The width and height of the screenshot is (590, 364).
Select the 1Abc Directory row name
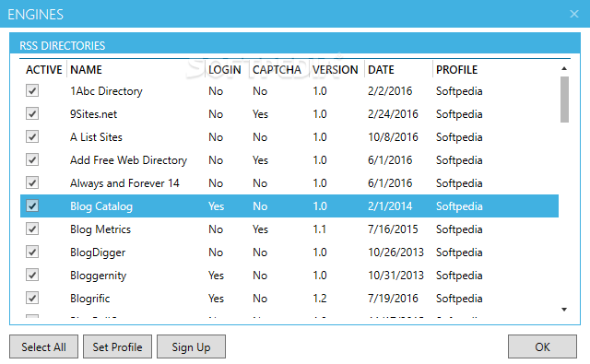[107, 91]
